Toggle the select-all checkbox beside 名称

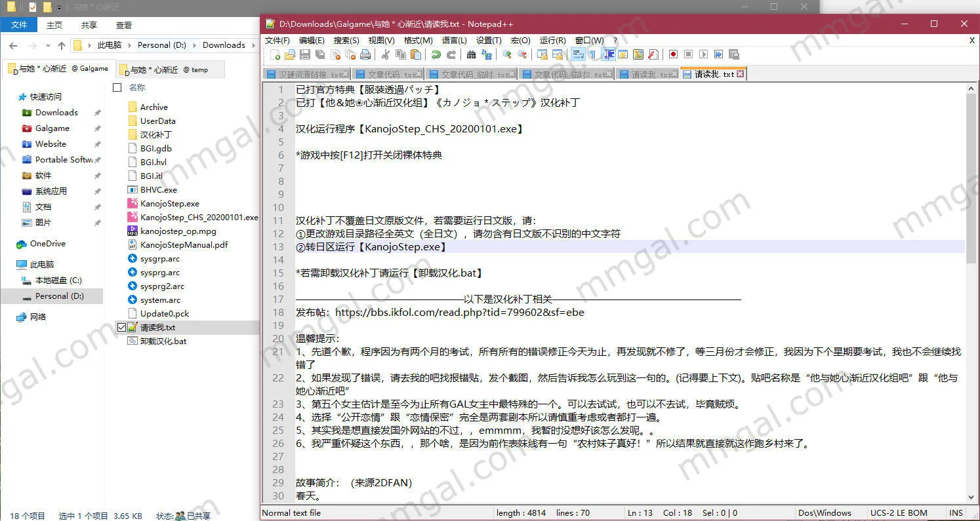click(117, 87)
